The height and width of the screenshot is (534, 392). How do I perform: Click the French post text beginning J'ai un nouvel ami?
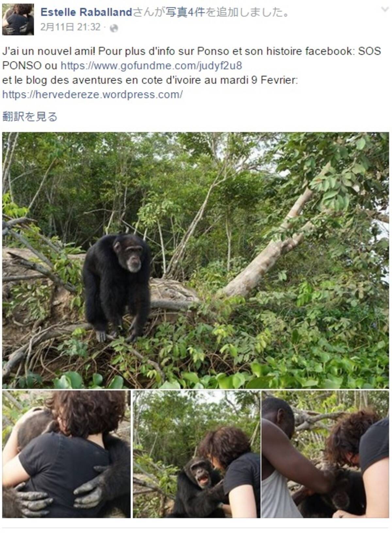[191, 58]
